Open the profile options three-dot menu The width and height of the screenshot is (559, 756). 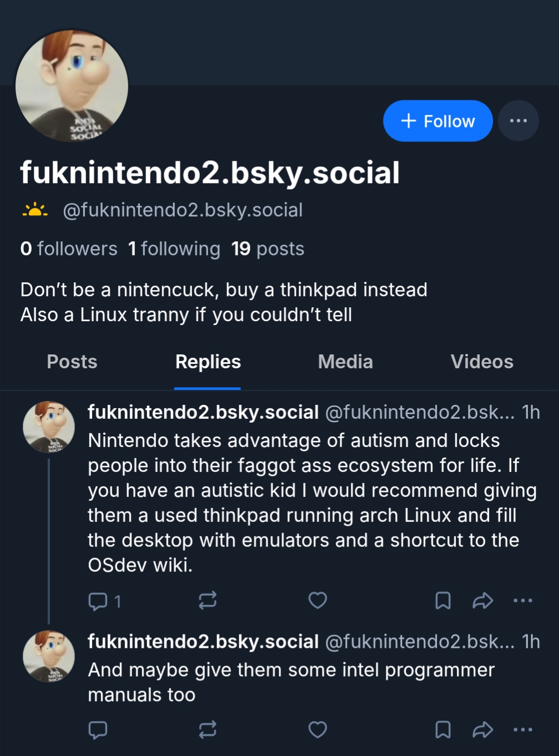[518, 121]
